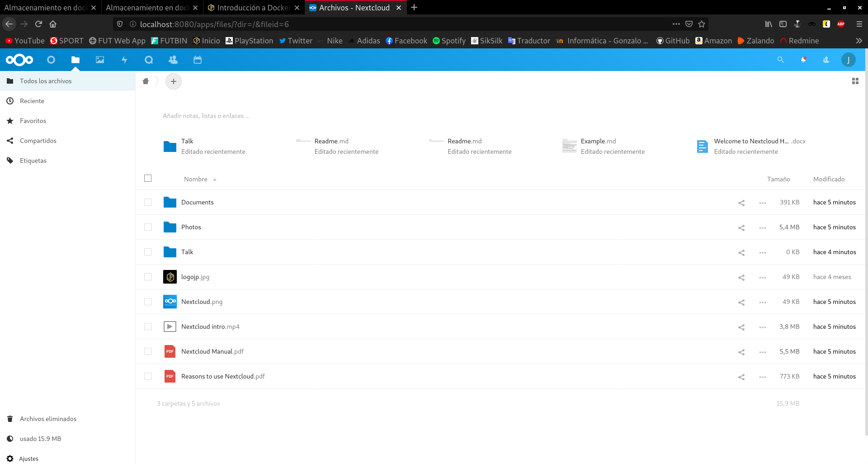This screenshot has height=464, width=868.
Task: Select Reasons to use Nextcloud.pdf checkbox
Action: coord(148,376)
